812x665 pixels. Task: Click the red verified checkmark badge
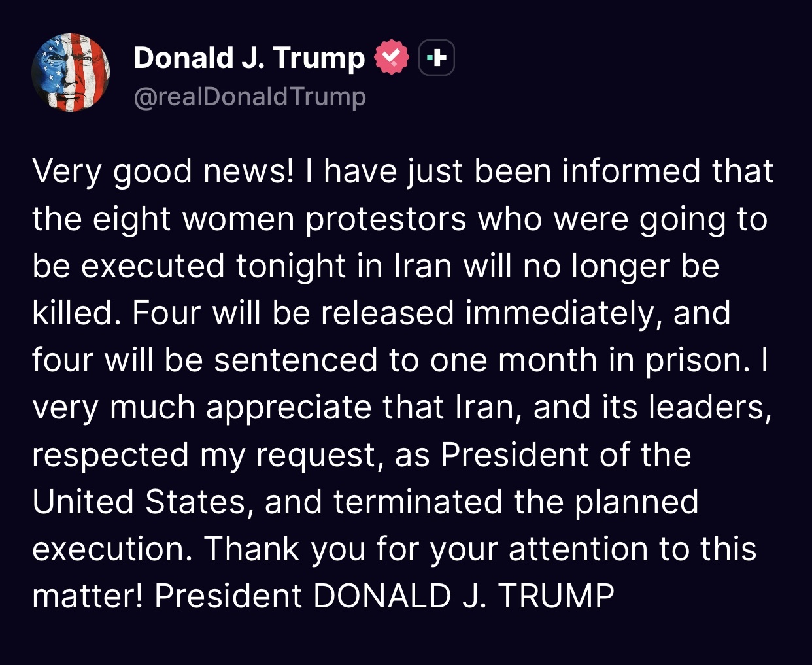[390, 58]
